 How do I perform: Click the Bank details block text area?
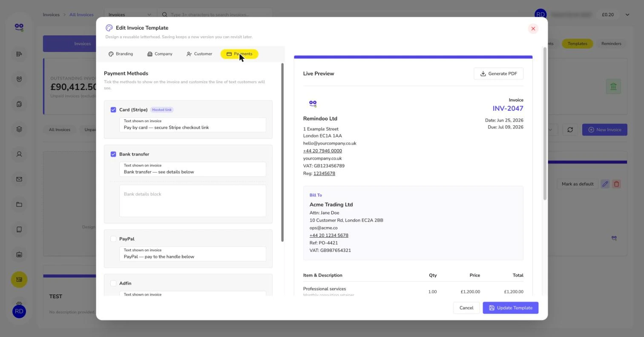click(x=193, y=201)
